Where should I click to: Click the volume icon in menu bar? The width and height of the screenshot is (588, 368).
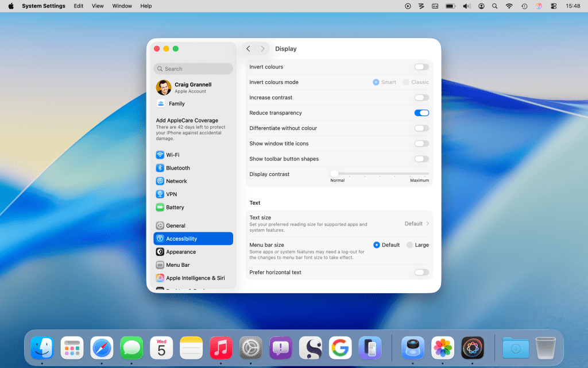click(466, 6)
